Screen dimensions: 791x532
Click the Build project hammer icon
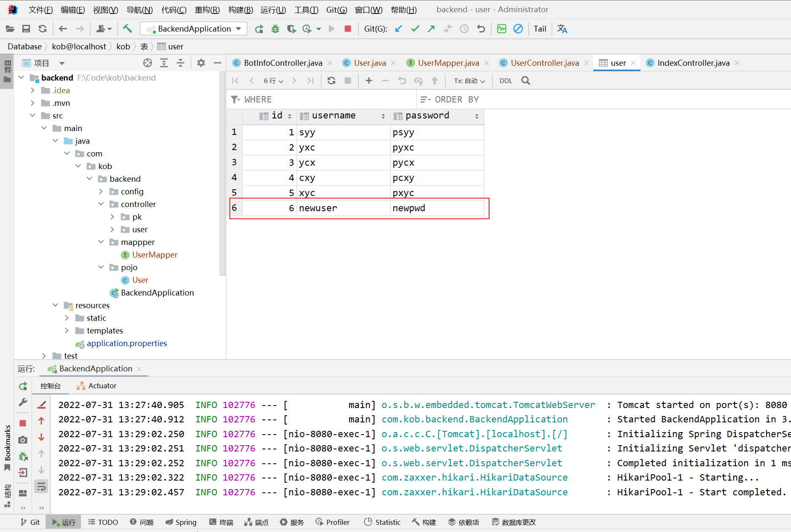[x=127, y=29]
